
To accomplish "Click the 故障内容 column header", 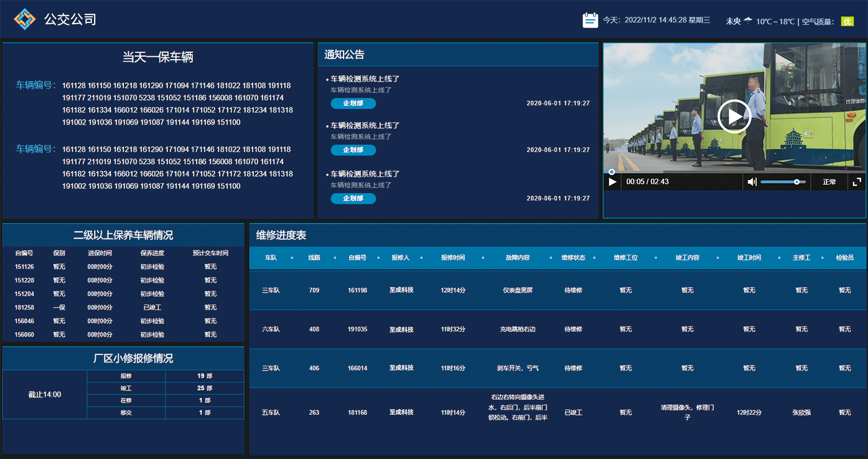I will coord(517,258).
